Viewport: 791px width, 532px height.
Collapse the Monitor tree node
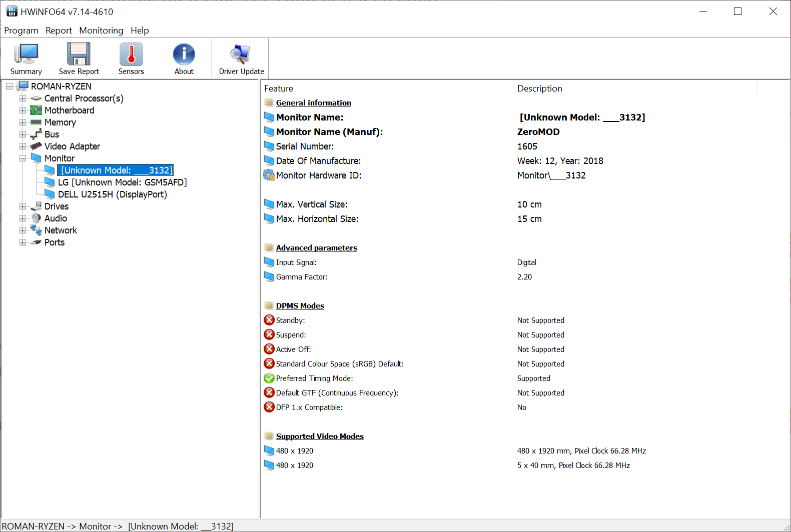pos(23,158)
